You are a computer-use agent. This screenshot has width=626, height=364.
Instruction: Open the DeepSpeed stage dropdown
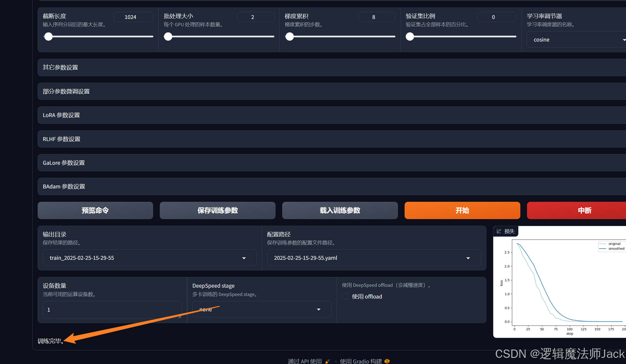[x=319, y=309]
